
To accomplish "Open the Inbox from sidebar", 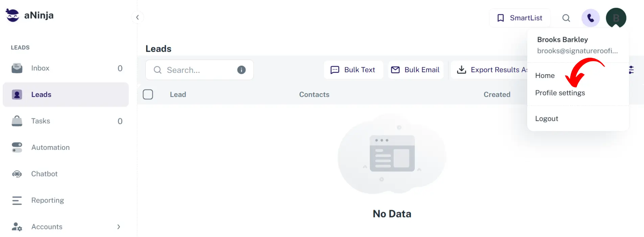I will (x=40, y=68).
